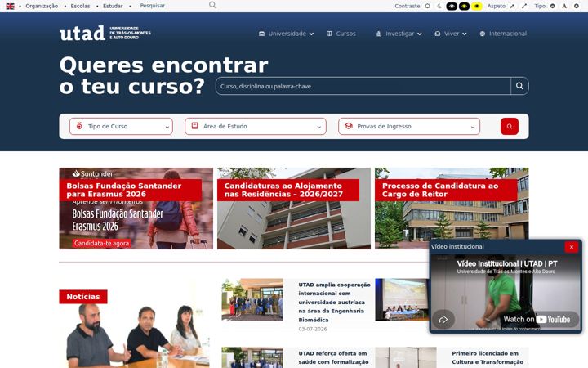Open UTAD reforça oferta em saúde article

click(333, 357)
